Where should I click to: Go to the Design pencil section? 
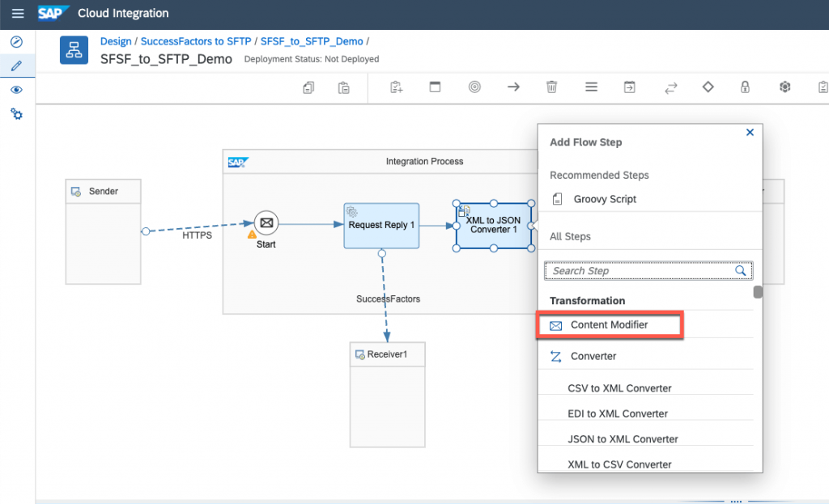coord(16,66)
